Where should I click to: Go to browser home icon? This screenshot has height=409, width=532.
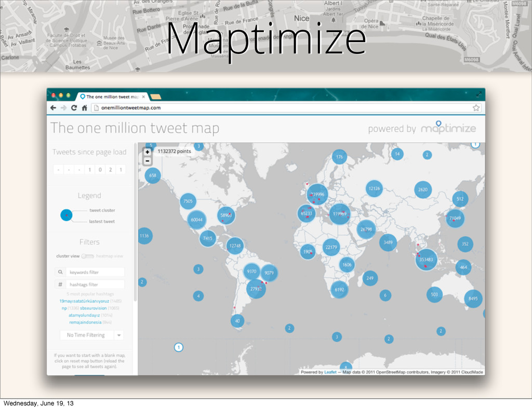point(85,108)
